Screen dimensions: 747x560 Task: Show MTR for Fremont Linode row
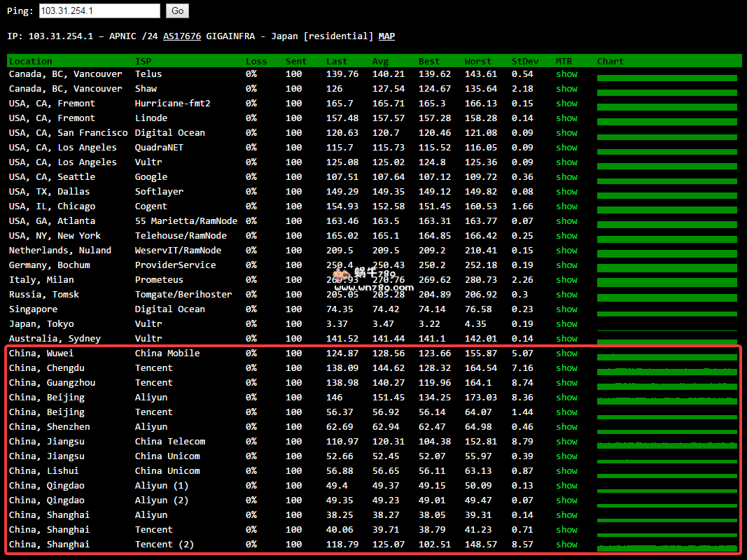point(566,118)
